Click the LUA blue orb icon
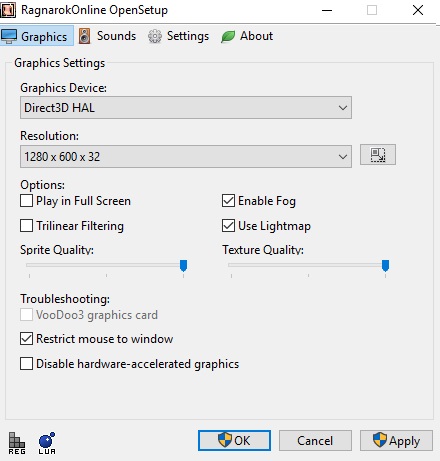The width and height of the screenshot is (440, 461). click(x=47, y=443)
